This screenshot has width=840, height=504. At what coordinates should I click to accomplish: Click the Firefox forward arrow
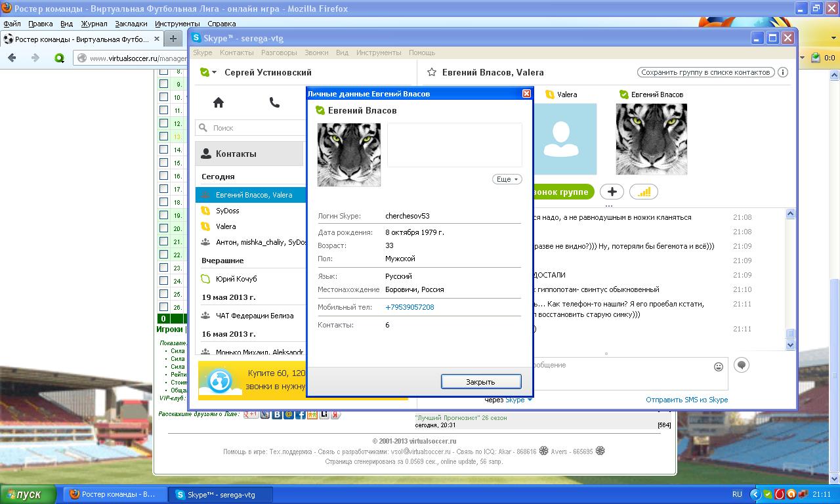point(35,58)
